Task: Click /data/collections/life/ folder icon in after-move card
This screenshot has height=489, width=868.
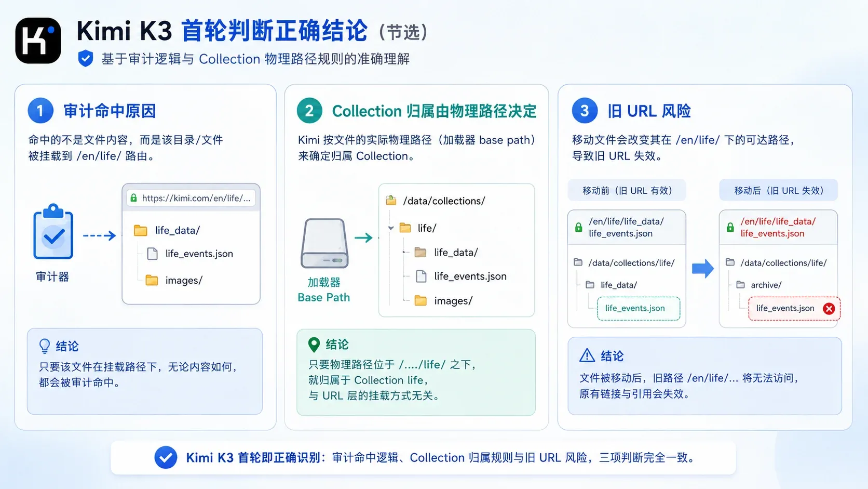Action: pyautogui.click(x=730, y=262)
